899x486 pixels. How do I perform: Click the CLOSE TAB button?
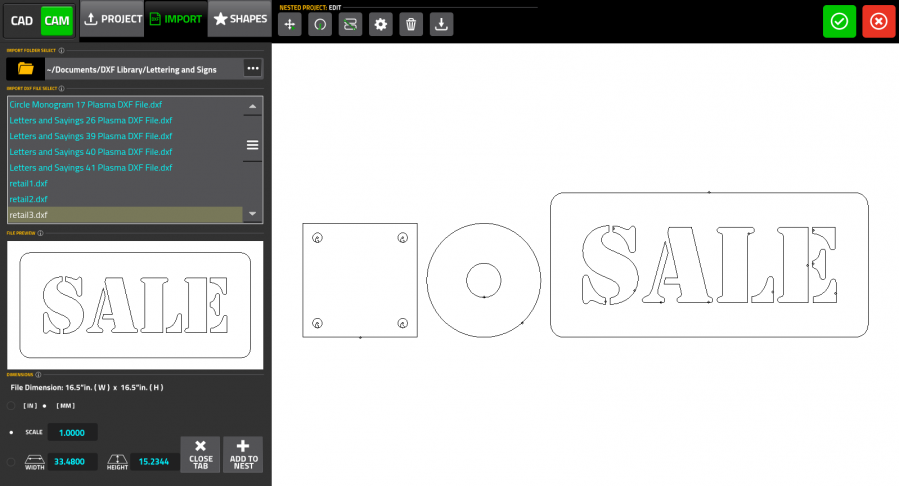(x=200, y=454)
